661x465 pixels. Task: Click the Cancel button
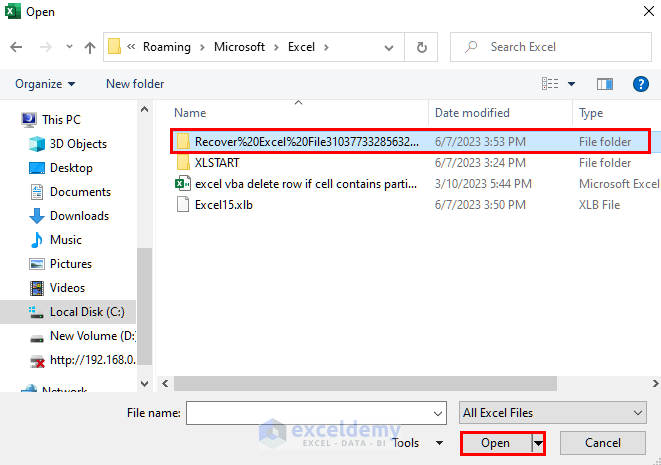[602, 443]
